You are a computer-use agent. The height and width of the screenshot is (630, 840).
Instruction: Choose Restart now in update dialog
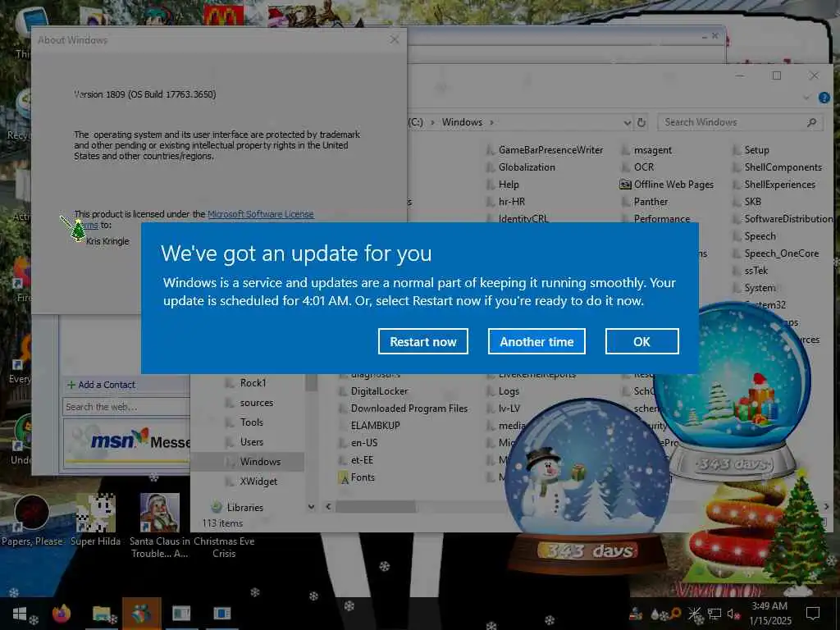point(423,342)
